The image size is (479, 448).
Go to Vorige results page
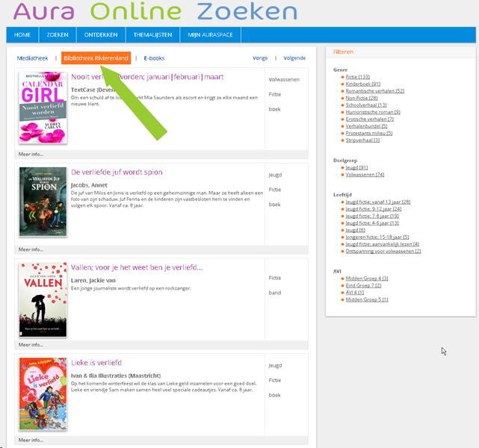tap(260, 57)
